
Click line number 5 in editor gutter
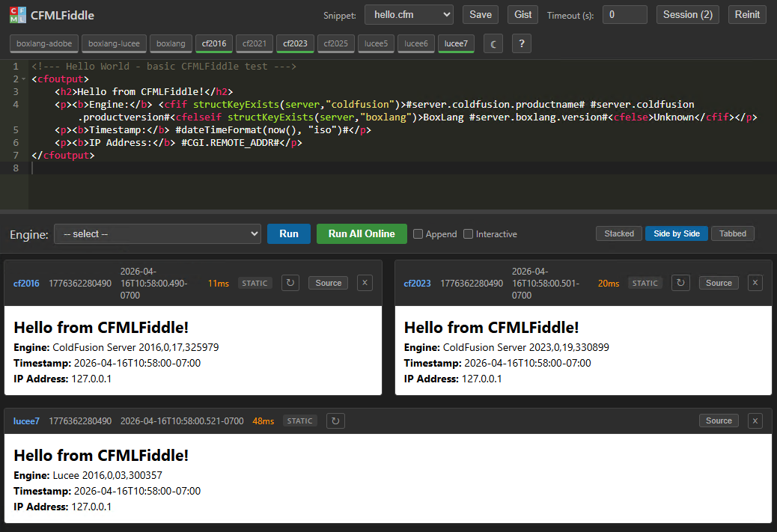coord(16,129)
